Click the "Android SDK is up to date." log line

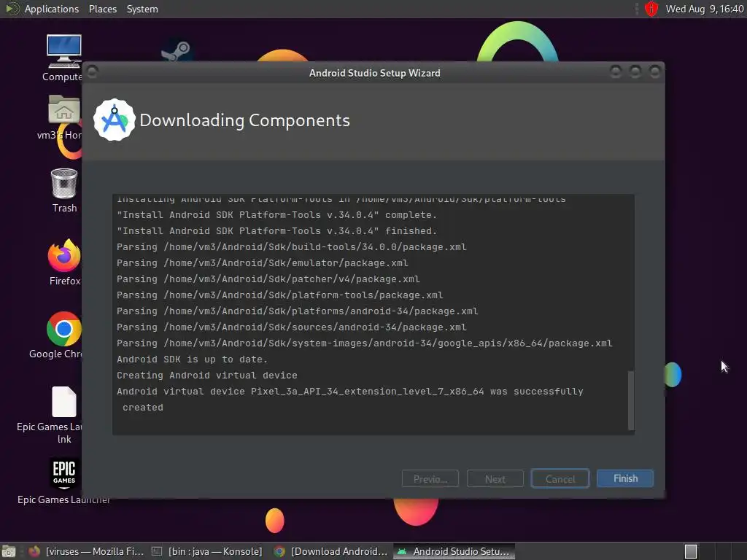click(192, 359)
